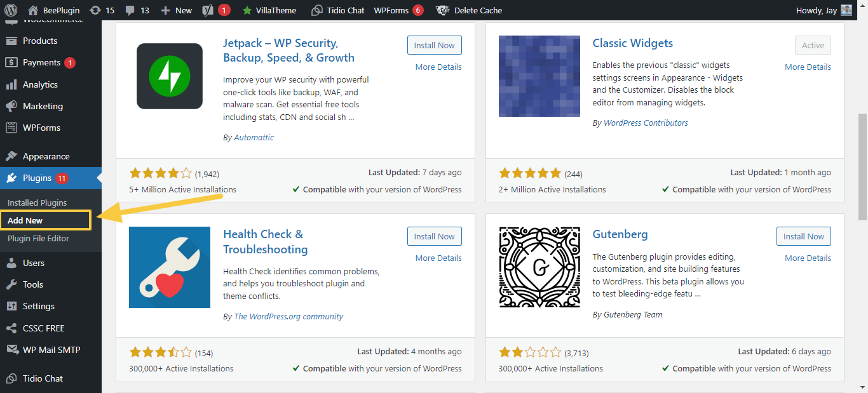The height and width of the screenshot is (393, 868).
Task: Click the Classic Widgets pixelated thumbnail
Action: 539,76
